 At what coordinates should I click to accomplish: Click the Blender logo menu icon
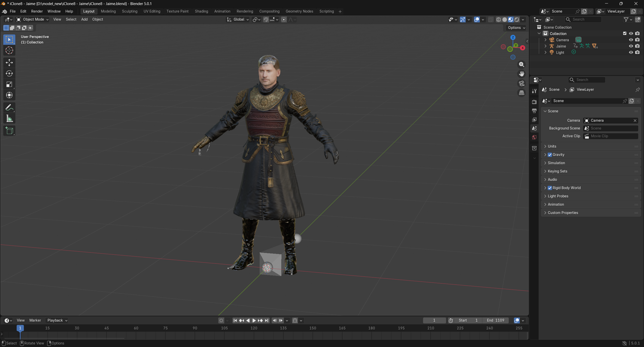(5, 11)
